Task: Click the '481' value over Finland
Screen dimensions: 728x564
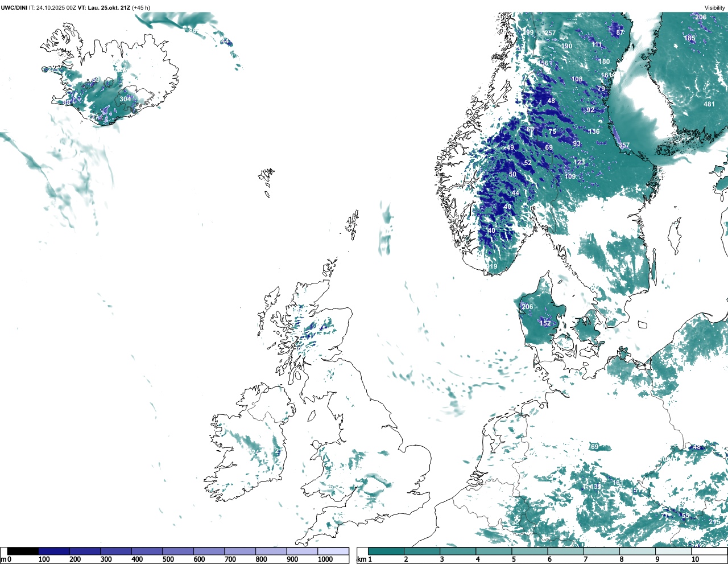Action: (x=709, y=104)
